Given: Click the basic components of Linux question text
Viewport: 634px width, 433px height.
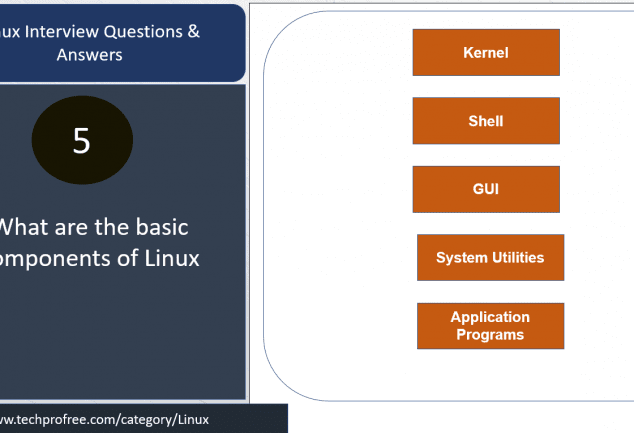Looking at the screenshot, I should point(99,243).
